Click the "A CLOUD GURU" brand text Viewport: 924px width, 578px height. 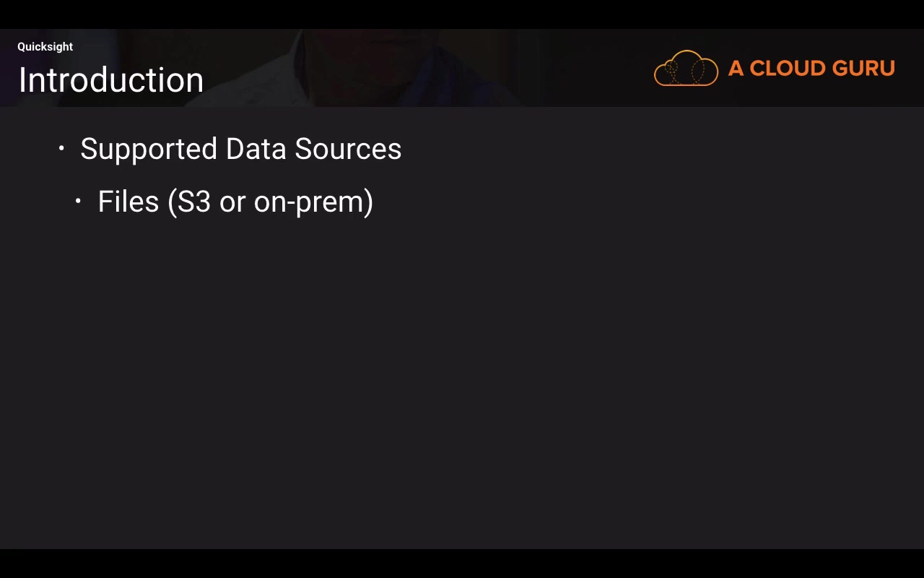(x=811, y=69)
